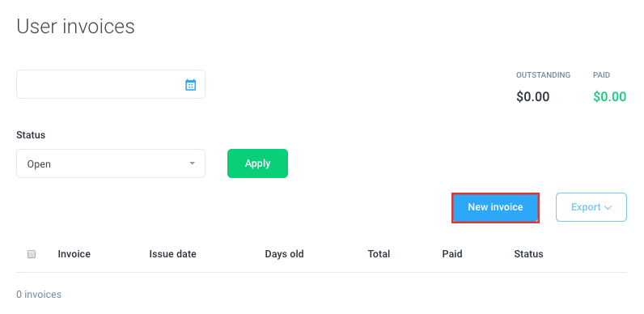Create a New invoice

495,207
